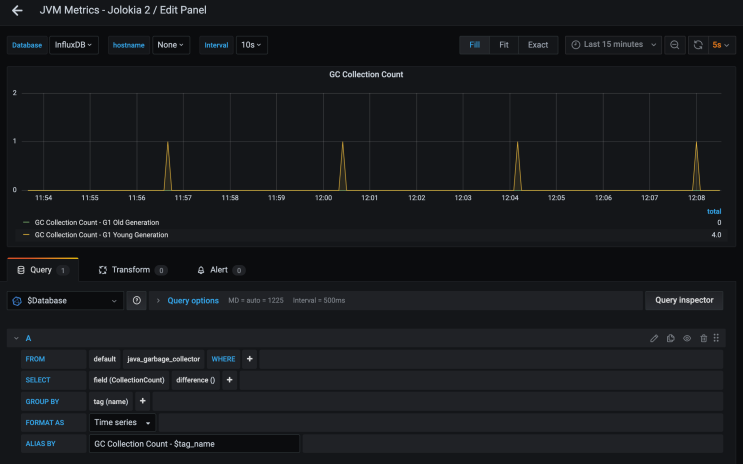Add a SELECT function with plus button
Viewport: 743px width, 464px height.
coord(229,380)
